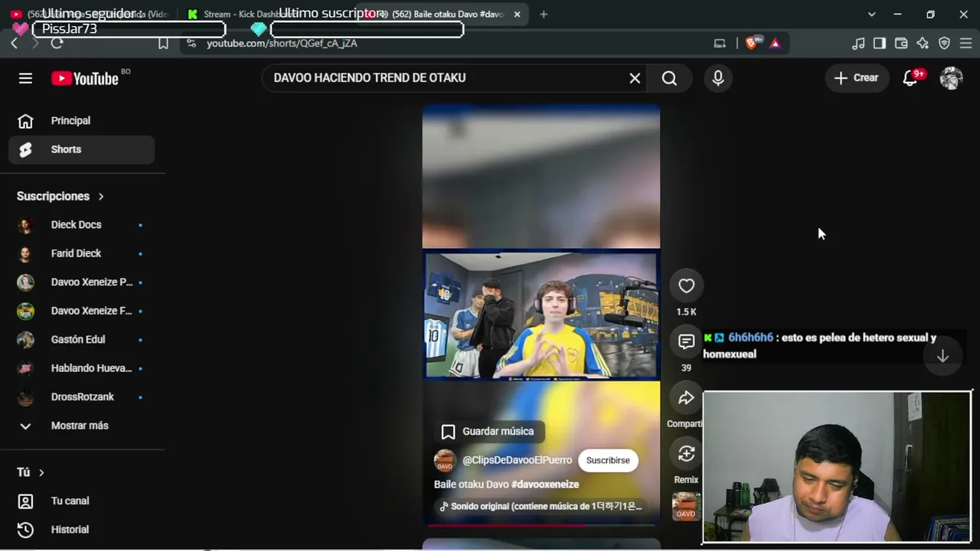980x551 pixels.
Task: Go back in the browser
Action: pos(15,44)
